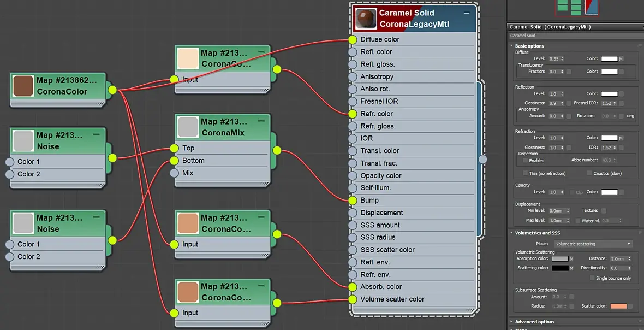Screen dimensions: 644x330
Task: Click the Volumetric Distance spinner arrows
Action: [630, 259]
